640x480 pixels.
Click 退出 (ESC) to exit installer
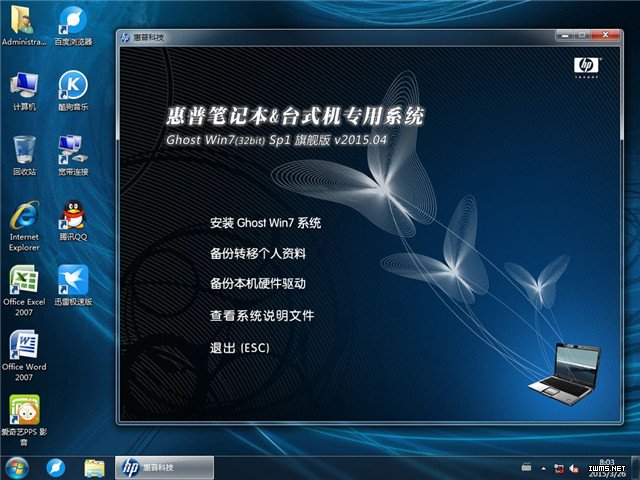240,348
